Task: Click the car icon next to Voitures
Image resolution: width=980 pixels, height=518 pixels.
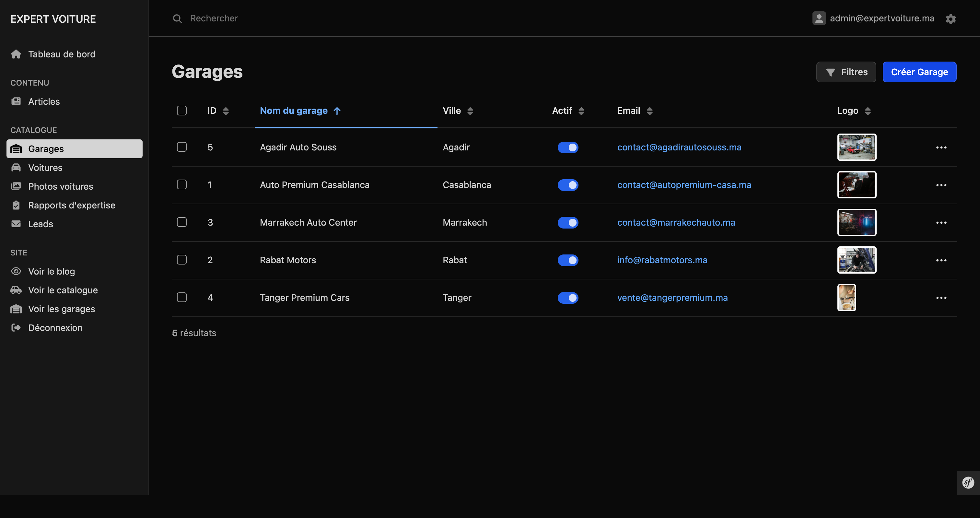Action: click(16, 168)
